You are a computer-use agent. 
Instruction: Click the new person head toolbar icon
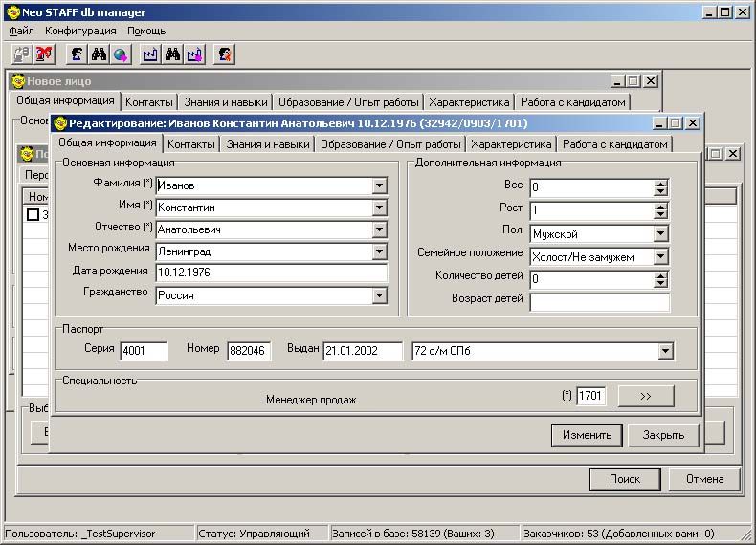click(77, 54)
